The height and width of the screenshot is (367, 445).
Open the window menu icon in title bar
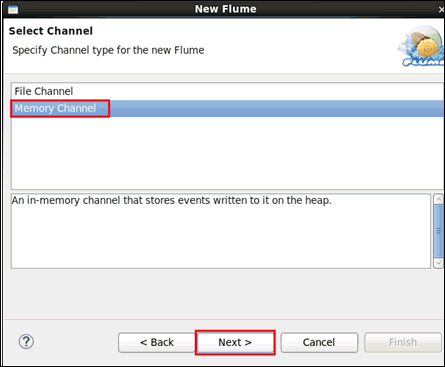click(x=13, y=9)
